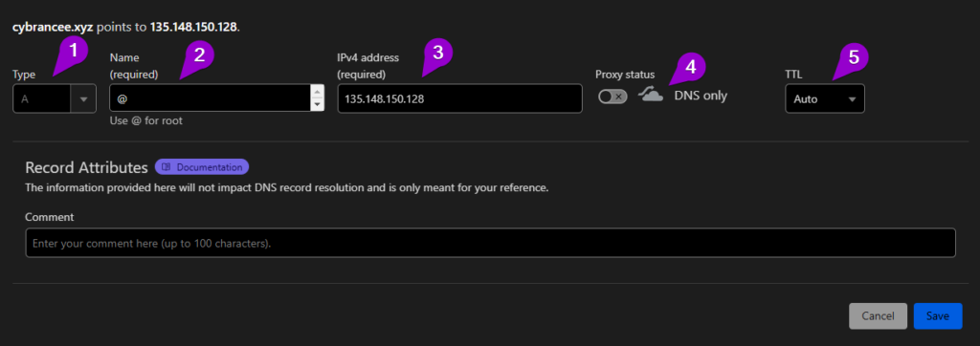Open the Documentation link
The image size is (980, 346).
(202, 167)
